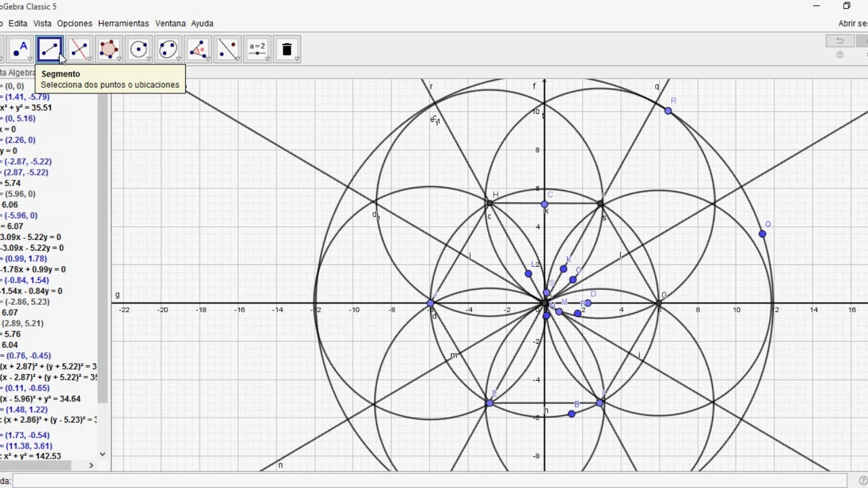Select the Angle tool
The image size is (868, 488).
pyautogui.click(x=198, y=49)
